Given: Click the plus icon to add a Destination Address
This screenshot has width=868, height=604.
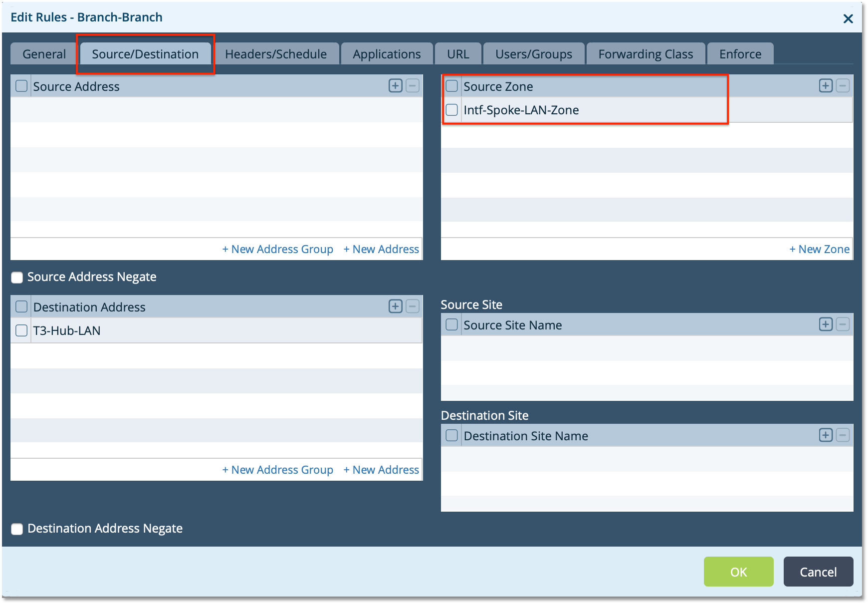Looking at the screenshot, I should [x=395, y=306].
